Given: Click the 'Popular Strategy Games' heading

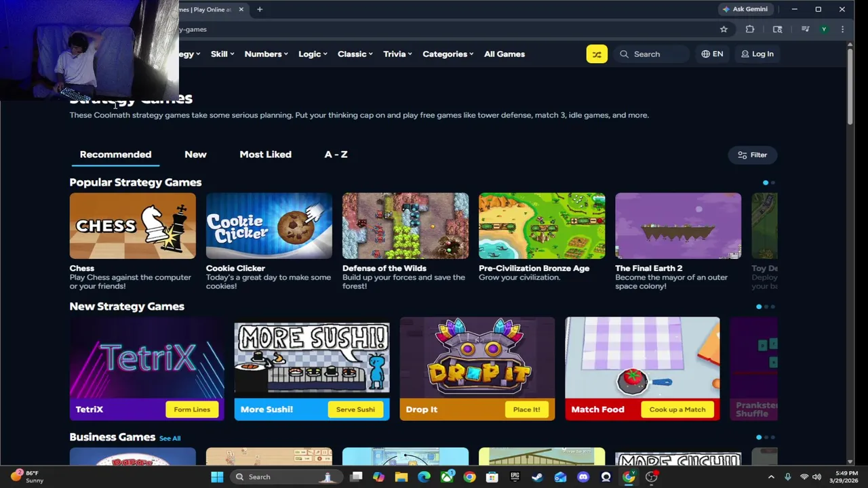Looking at the screenshot, I should tap(136, 182).
